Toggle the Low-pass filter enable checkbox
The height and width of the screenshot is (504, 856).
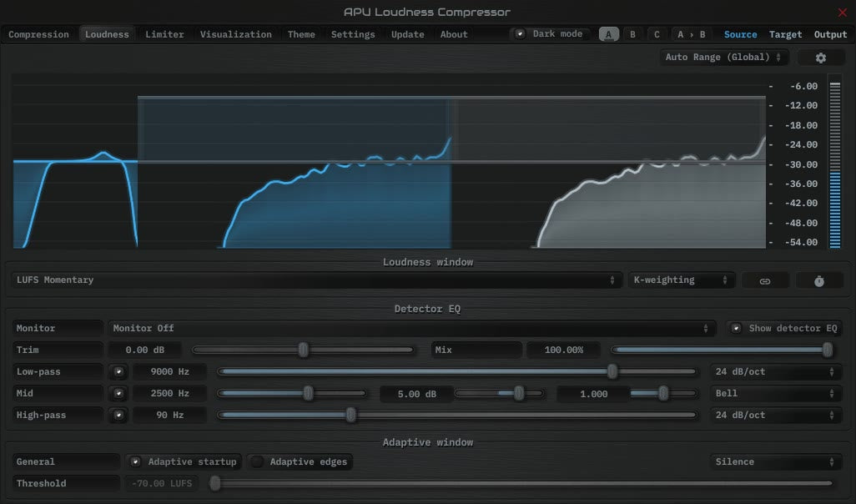(x=118, y=372)
